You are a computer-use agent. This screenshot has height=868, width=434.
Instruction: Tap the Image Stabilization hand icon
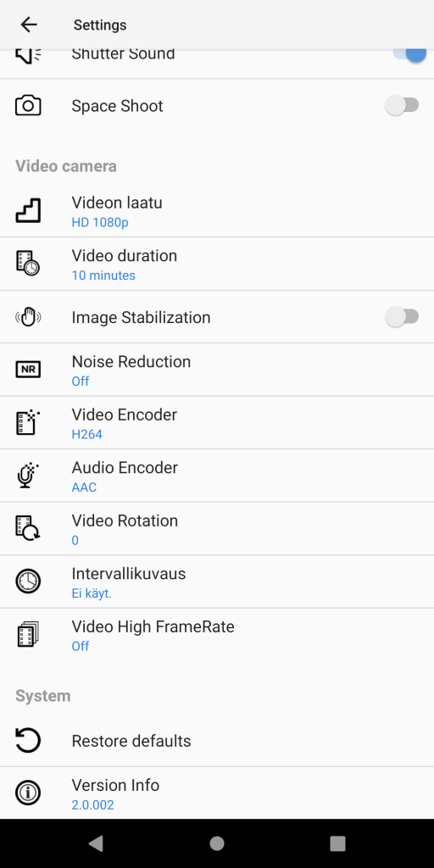click(28, 317)
